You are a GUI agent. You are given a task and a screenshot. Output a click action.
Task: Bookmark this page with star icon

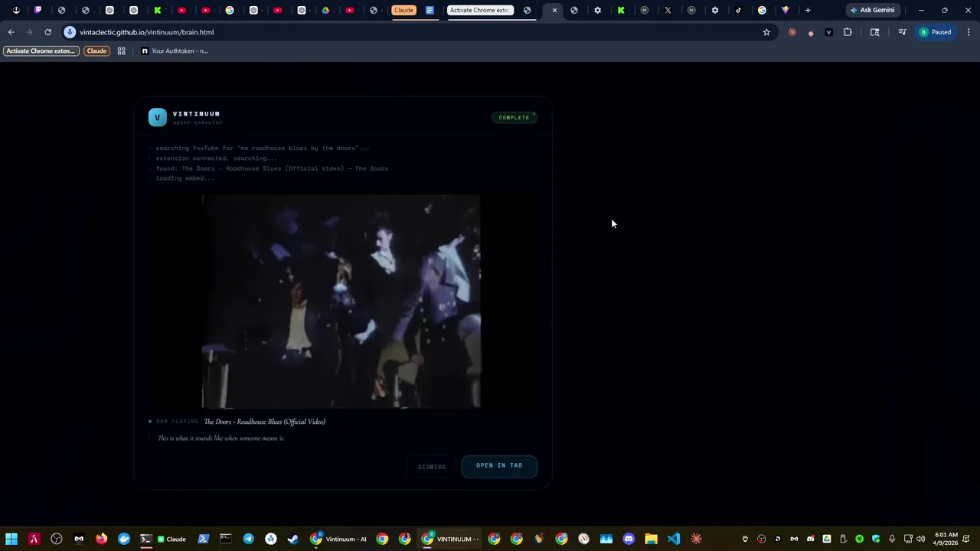(x=766, y=32)
